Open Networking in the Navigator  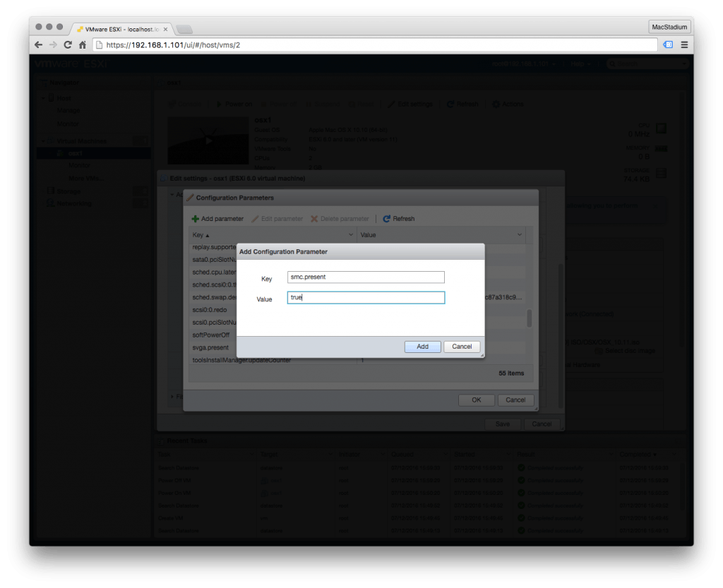tap(73, 204)
